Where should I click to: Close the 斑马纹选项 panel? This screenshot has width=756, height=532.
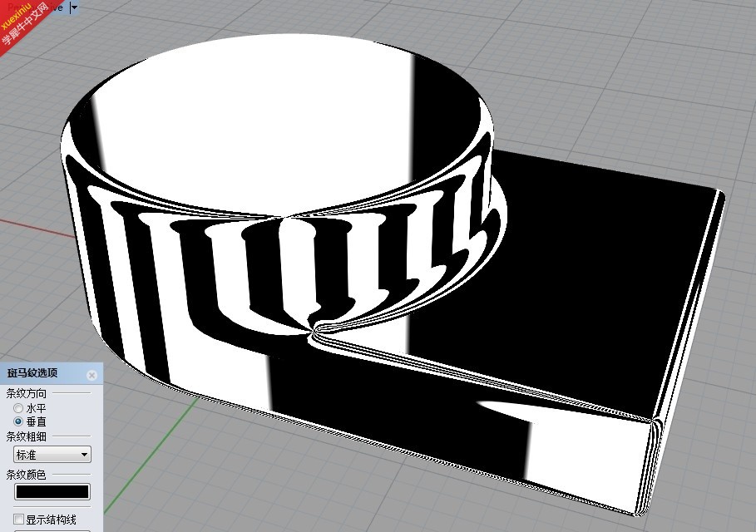pyautogui.click(x=91, y=375)
